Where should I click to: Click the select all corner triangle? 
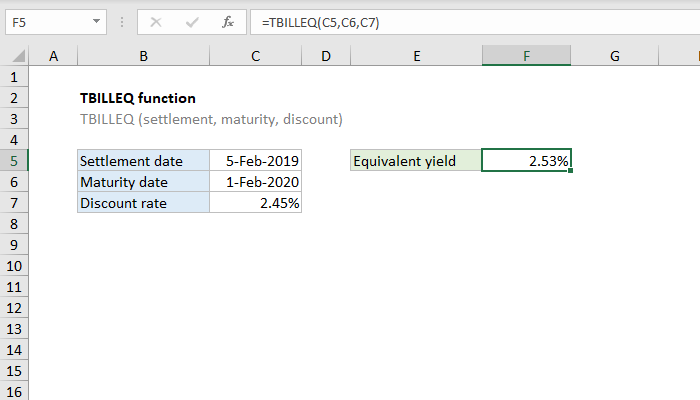coord(18,56)
